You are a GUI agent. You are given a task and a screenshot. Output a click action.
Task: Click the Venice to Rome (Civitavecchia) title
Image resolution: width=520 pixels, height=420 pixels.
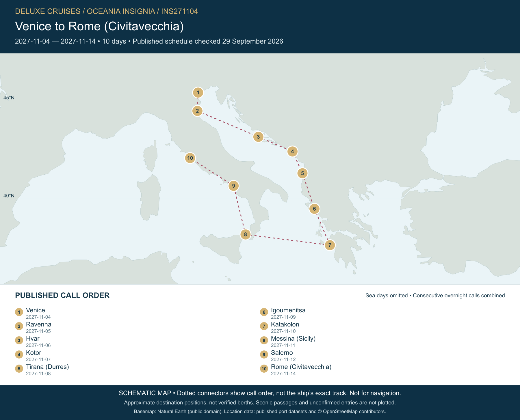[99, 26]
